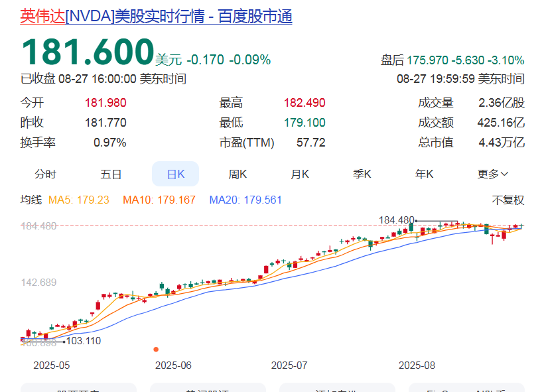The height and width of the screenshot is (392, 540).
Task: Click the orange event dot below the chart
Action: pos(156,350)
